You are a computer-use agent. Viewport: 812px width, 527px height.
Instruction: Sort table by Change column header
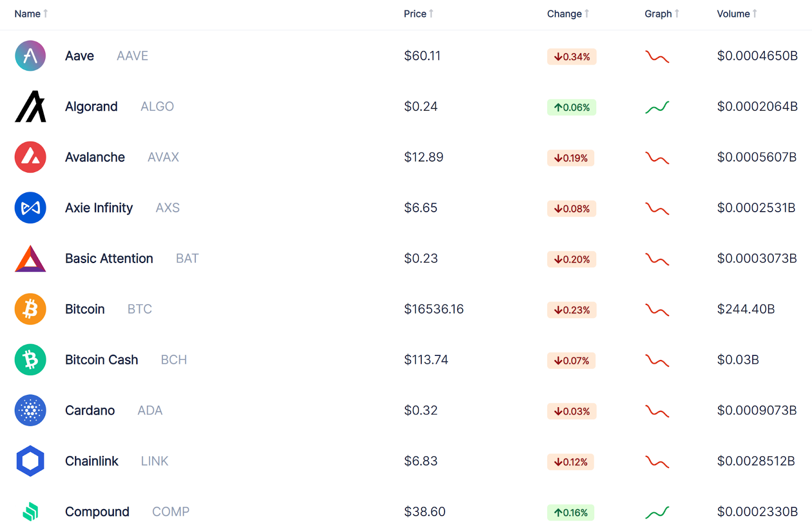(568, 14)
